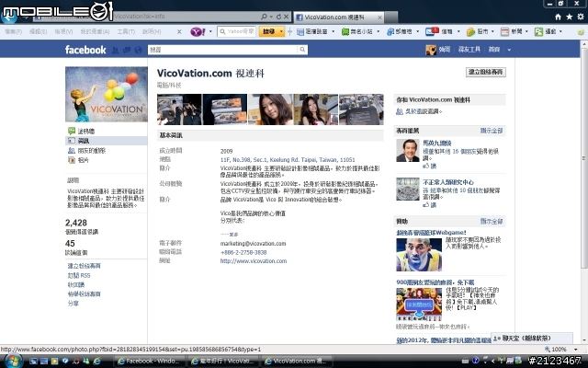The width and height of the screenshot is (588, 368).
Task: Expand the Yahoo! logo dropdown arrow
Action: coord(210,31)
